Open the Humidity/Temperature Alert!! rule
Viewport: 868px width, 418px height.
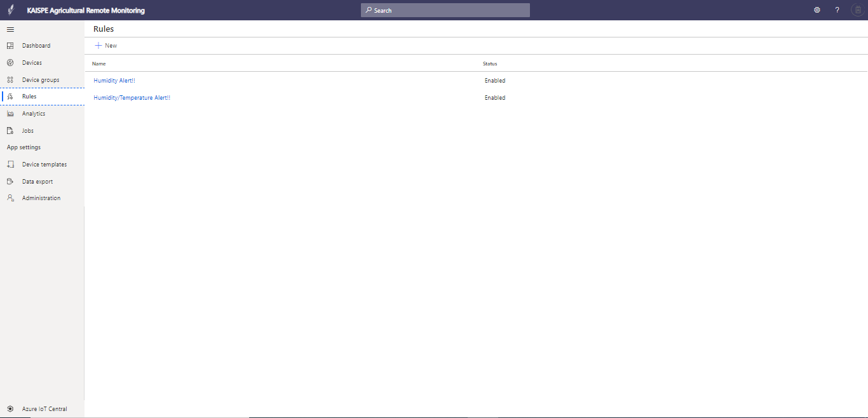coord(132,98)
